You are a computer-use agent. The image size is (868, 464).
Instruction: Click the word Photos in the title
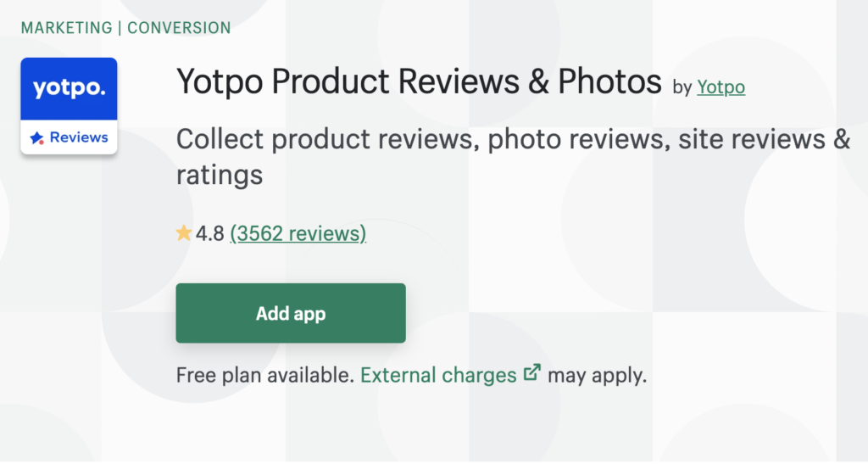(609, 82)
